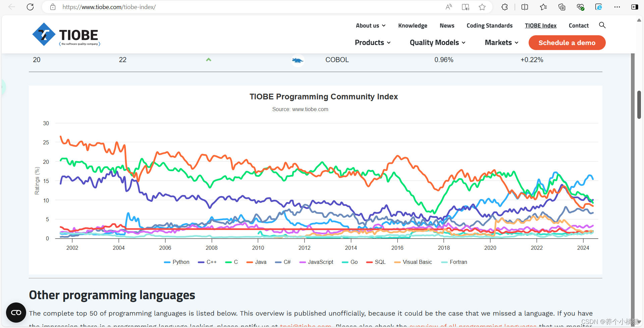Image resolution: width=644 pixels, height=328 pixels.
Task: Toggle Java series in chart legend
Action: 257,262
